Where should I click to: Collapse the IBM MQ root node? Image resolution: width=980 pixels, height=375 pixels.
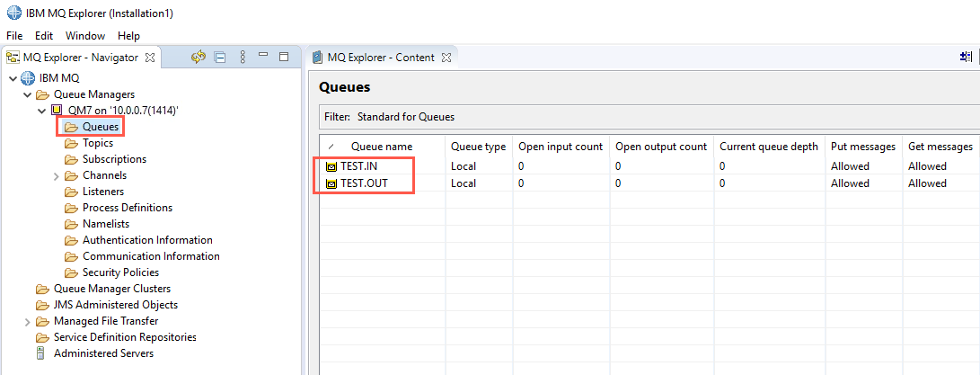coord(13,79)
